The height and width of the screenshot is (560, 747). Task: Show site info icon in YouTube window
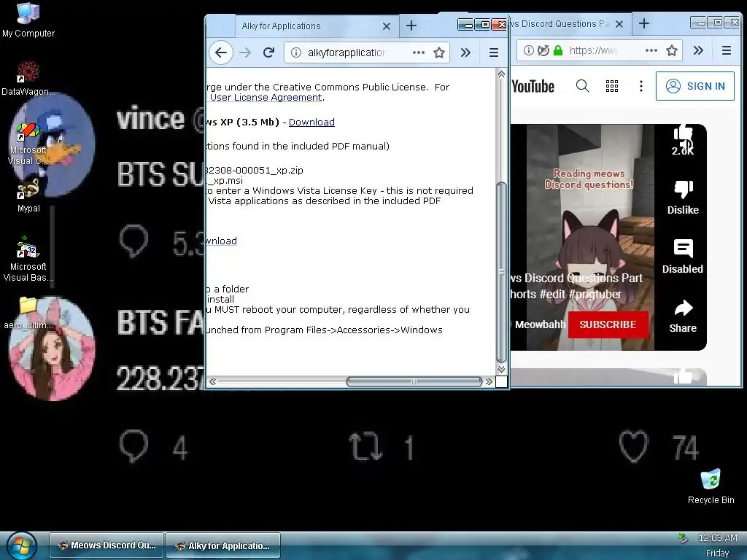point(528,50)
